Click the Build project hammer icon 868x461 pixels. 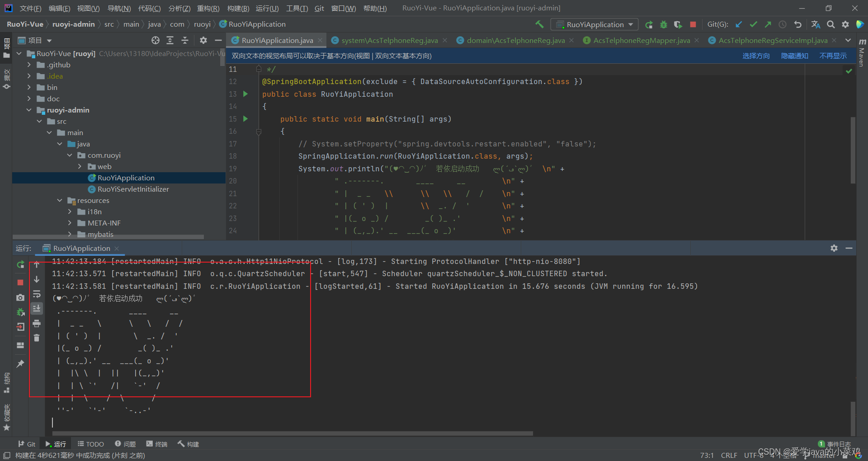coord(539,24)
